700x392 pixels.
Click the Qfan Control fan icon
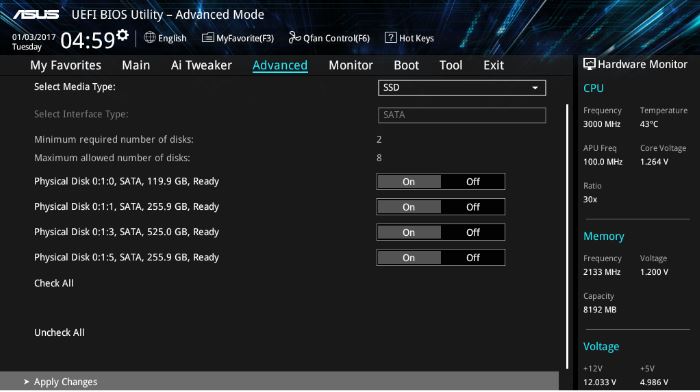pos(294,38)
